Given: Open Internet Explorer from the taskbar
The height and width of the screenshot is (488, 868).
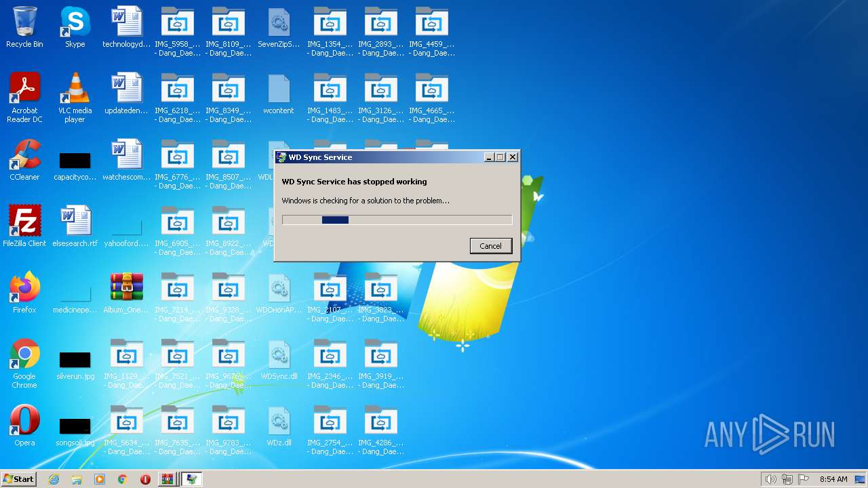Looking at the screenshot, I should point(54,479).
